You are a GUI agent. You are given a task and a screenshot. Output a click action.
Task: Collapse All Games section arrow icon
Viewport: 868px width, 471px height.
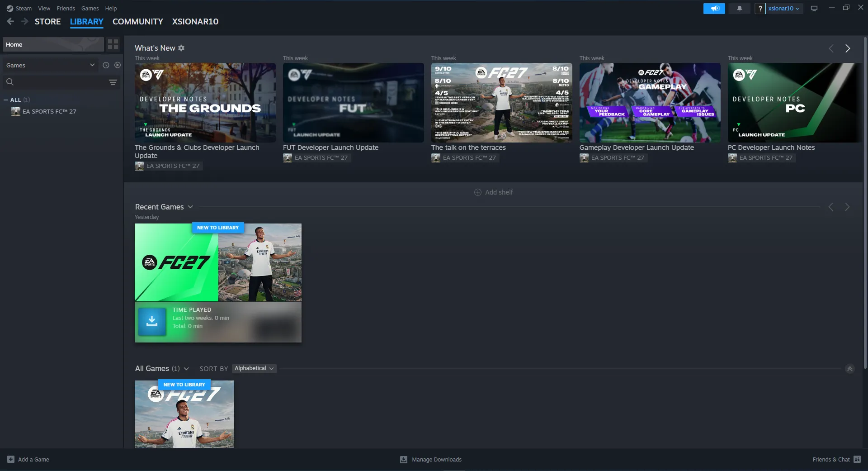(x=850, y=369)
